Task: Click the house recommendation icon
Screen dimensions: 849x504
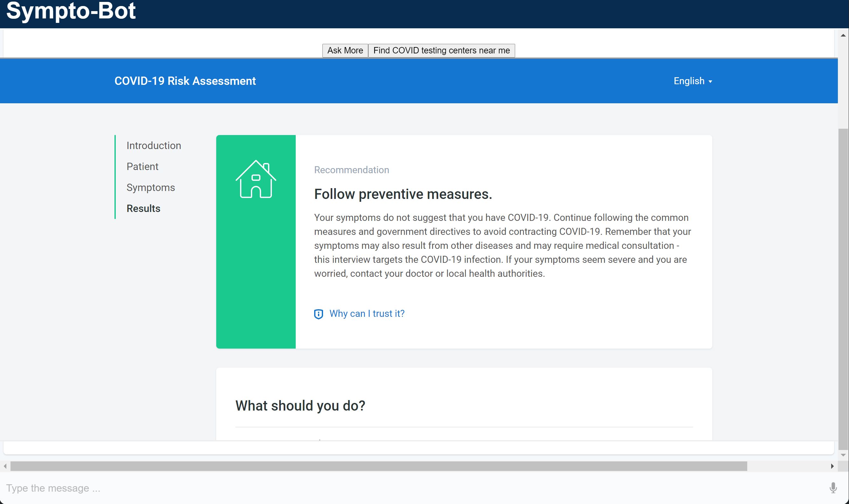Action: point(255,179)
